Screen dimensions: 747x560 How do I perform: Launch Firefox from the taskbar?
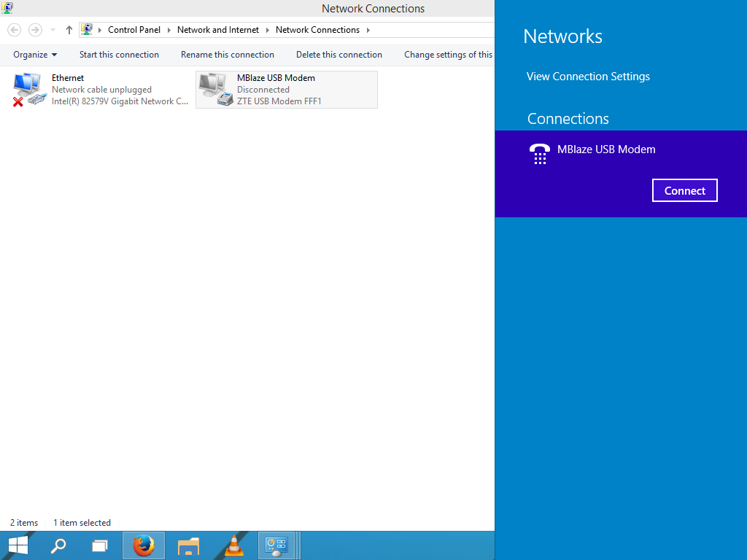[x=144, y=545]
